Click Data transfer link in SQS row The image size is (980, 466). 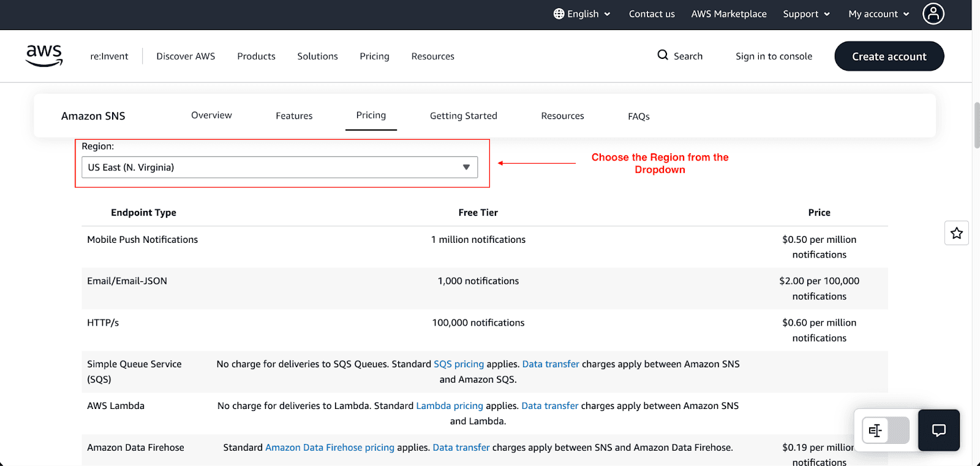point(551,364)
